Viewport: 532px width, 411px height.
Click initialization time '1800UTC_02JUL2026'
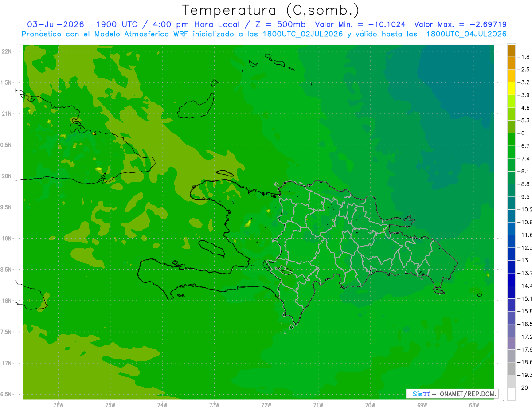303,34
